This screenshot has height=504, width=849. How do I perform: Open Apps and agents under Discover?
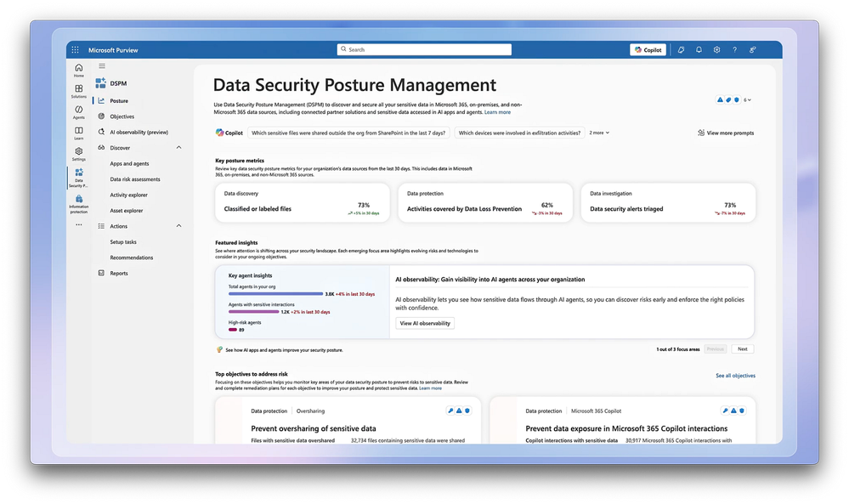pyautogui.click(x=129, y=163)
